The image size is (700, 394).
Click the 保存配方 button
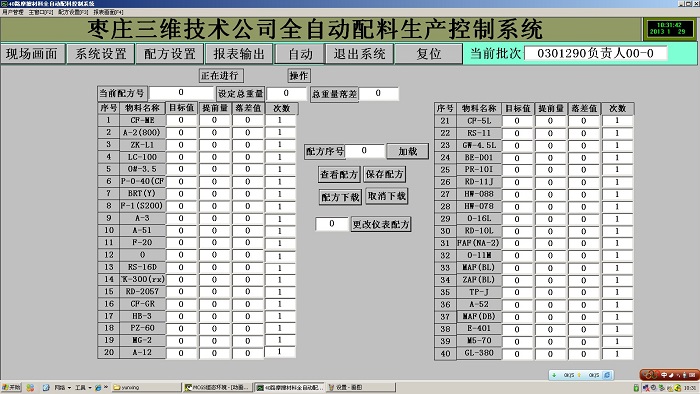click(384, 174)
